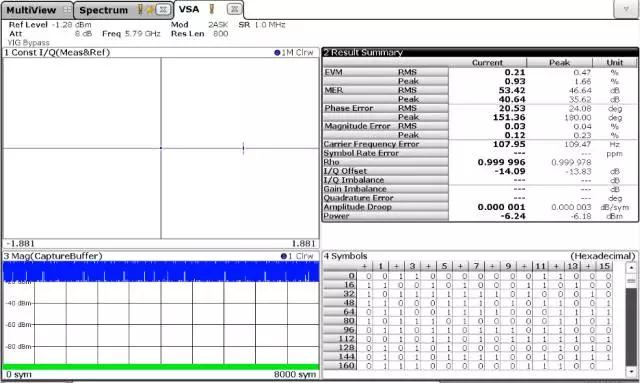This screenshot has width=640, height=383.
Task: Click the Symbols scrollbar down arrow
Action: (631, 372)
